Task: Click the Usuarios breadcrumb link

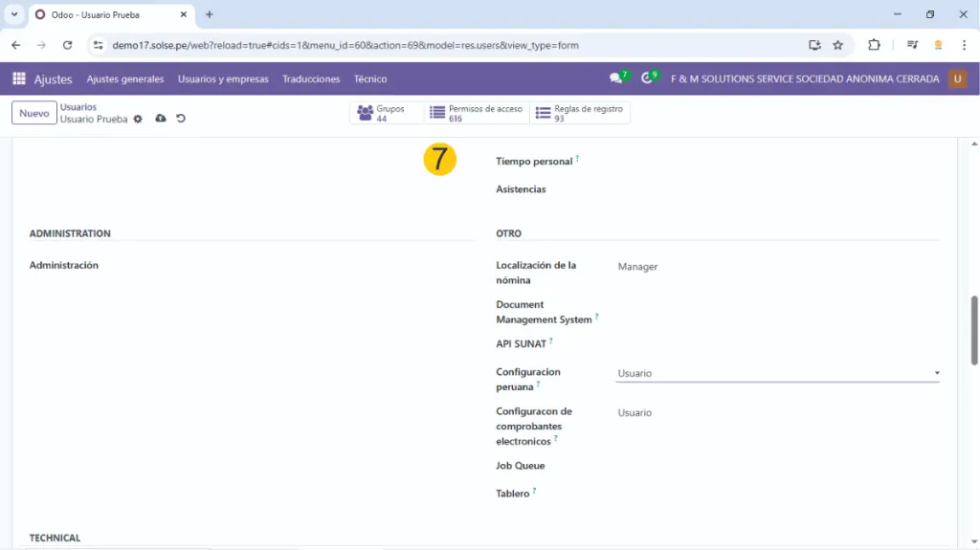Action: [x=78, y=107]
